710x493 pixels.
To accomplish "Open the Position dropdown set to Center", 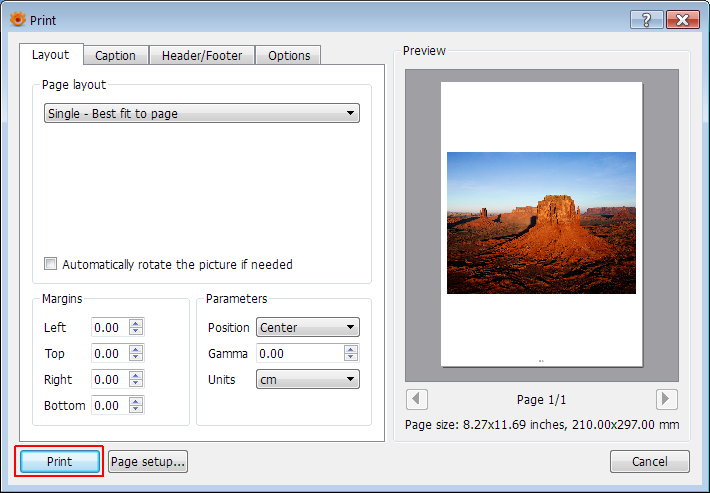I will coord(308,327).
